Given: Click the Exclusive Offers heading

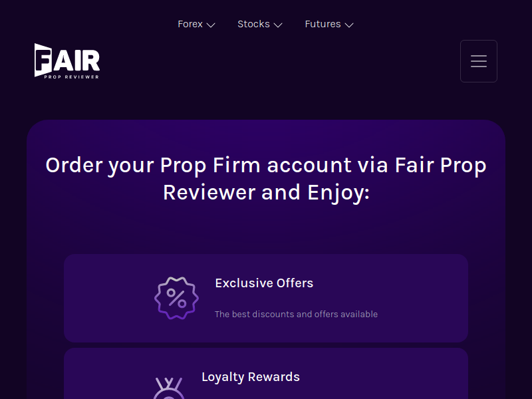Looking at the screenshot, I should click(264, 283).
